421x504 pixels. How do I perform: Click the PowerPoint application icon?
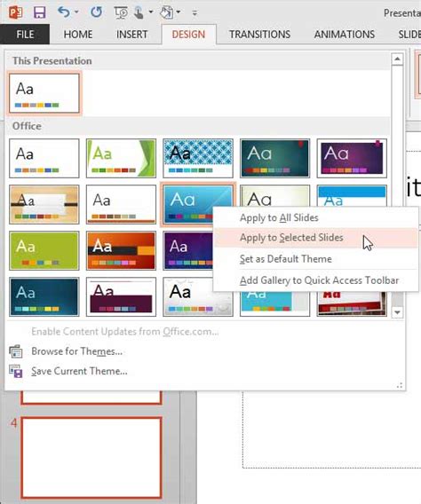pos(15,12)
